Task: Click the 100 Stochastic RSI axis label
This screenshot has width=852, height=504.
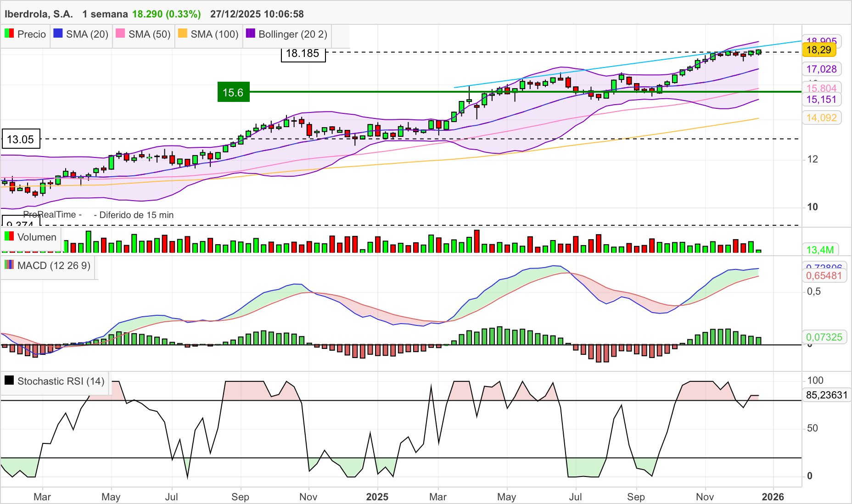Action: pos(815,381)
